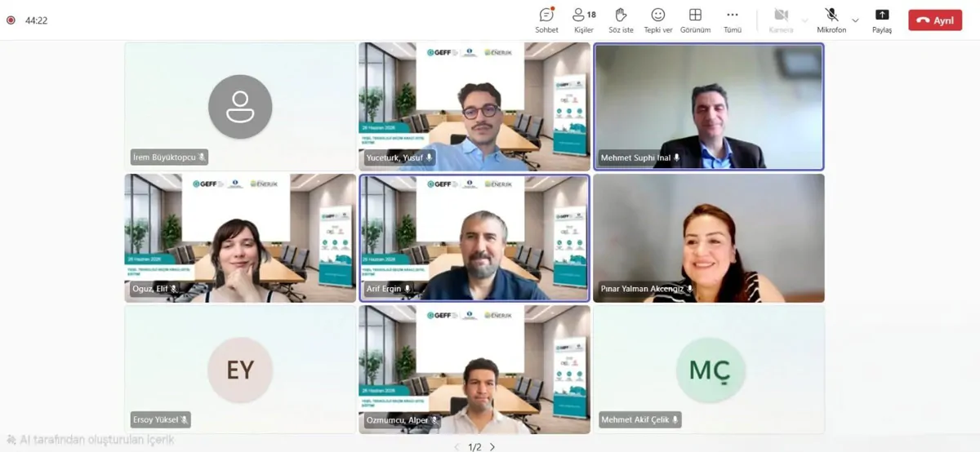The width and height of the screenshot is (980, 452).
Task: Click Oguz, Elif name label
Action: 155,289
